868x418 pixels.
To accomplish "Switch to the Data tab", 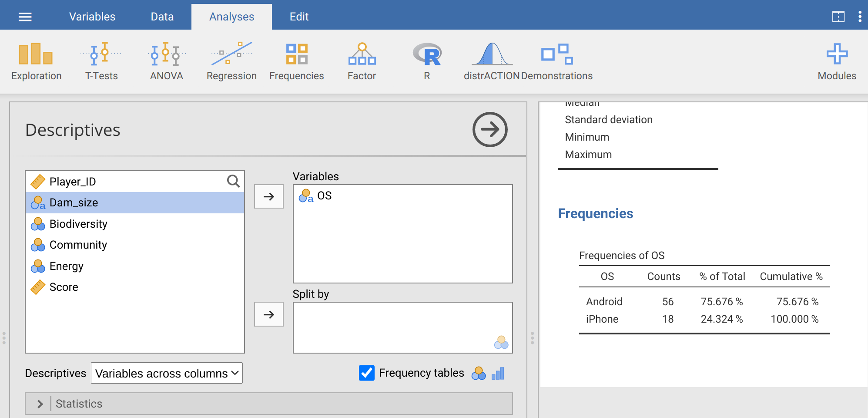I will (x=162, y=17).
